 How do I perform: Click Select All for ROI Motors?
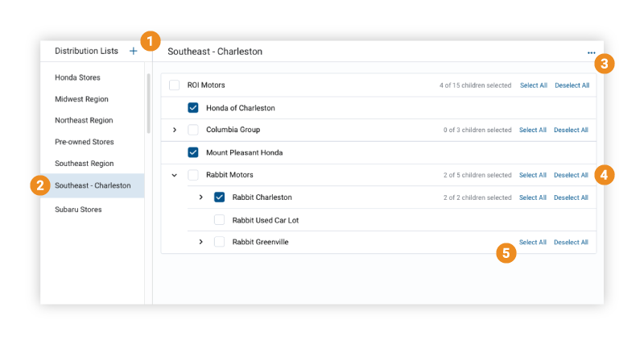(534, 85)
